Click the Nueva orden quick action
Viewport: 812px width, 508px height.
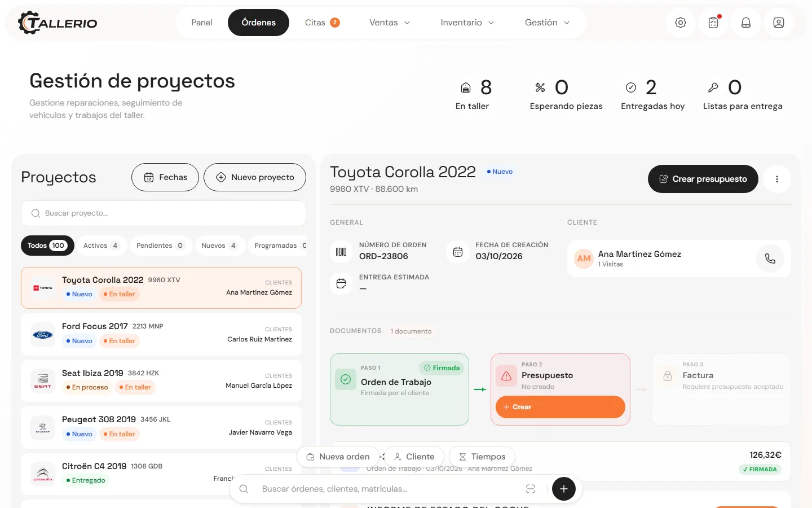coord(338,457)
